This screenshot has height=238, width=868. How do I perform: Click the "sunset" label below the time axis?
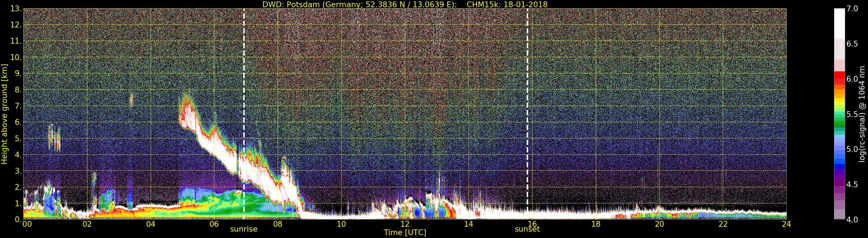coord(527,229)
